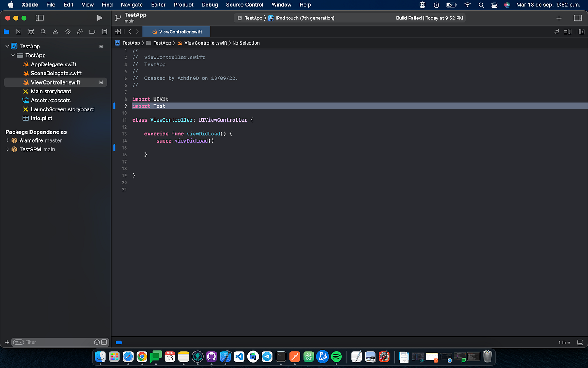This screenshot has width=588, height=368.
Task: Toggle source-control status files filter
Action: (x=104, y=342)
